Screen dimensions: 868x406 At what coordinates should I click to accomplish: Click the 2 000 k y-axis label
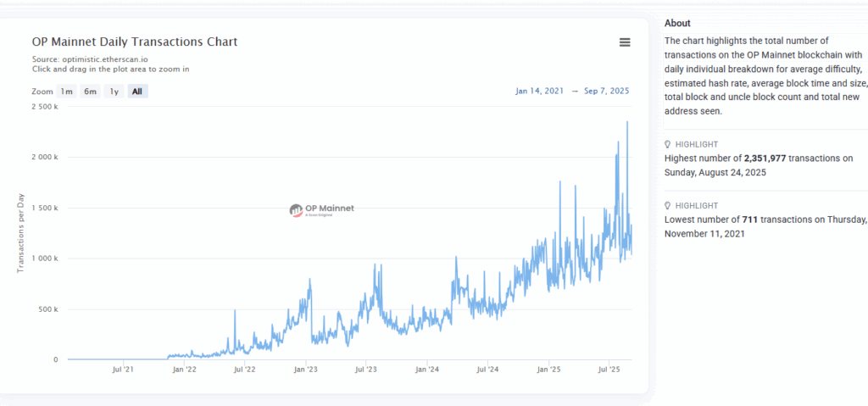click(x=44, y=158)
